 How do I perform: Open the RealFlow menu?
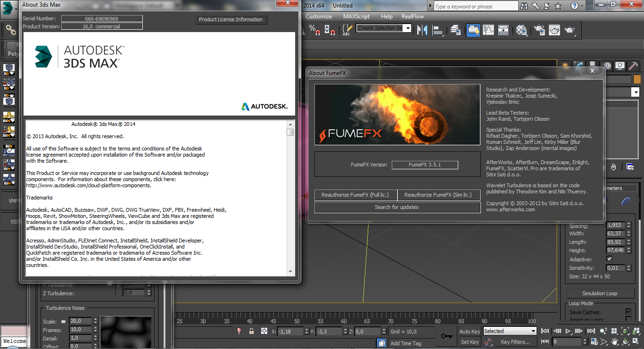pyautogui.click(x=413, y=17)
